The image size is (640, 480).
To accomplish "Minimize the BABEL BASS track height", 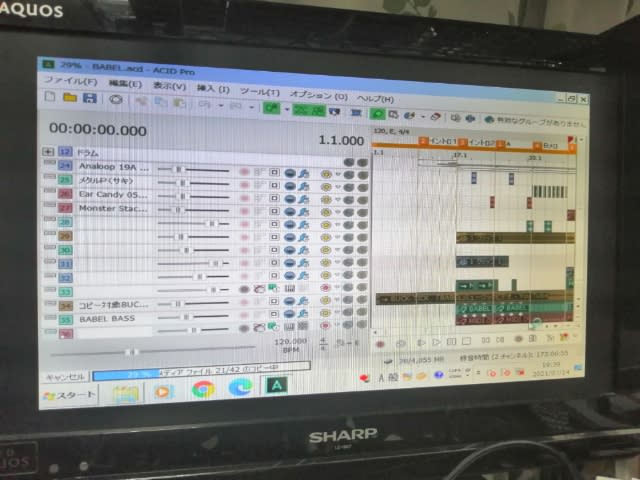I will [x=51, y=317].
